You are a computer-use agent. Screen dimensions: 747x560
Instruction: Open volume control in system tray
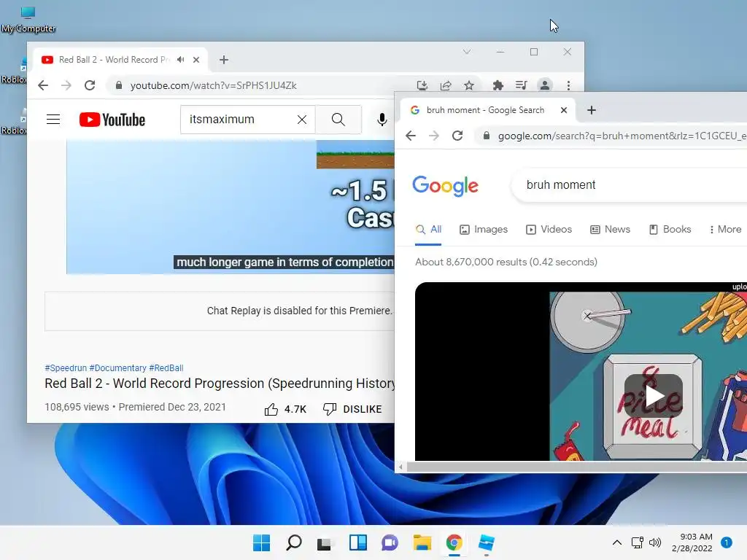click(655, 542)
